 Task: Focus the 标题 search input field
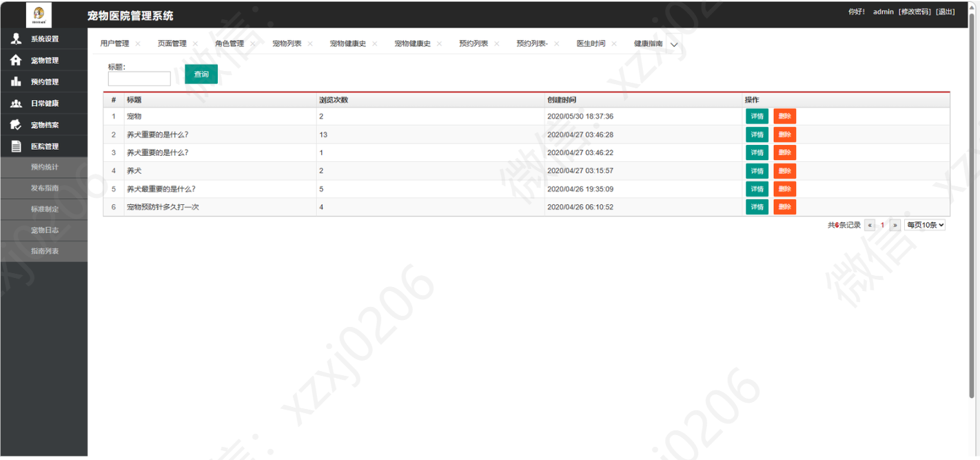click(x=139, y=79)
